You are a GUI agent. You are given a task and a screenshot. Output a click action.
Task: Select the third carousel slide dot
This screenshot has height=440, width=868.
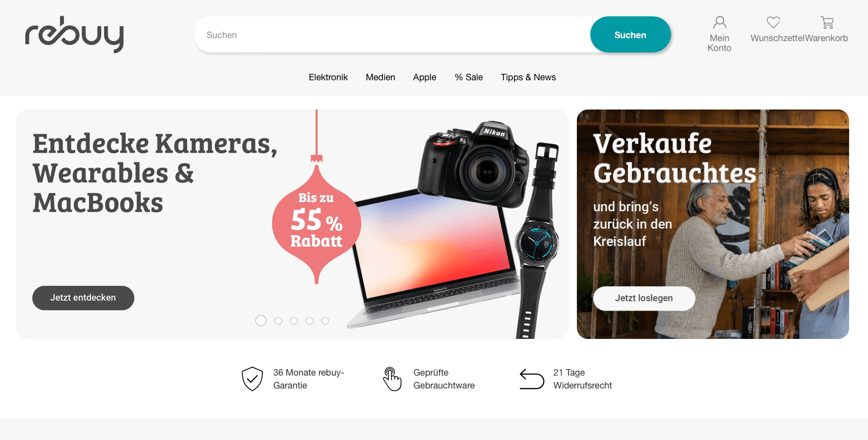coord(294,321)
